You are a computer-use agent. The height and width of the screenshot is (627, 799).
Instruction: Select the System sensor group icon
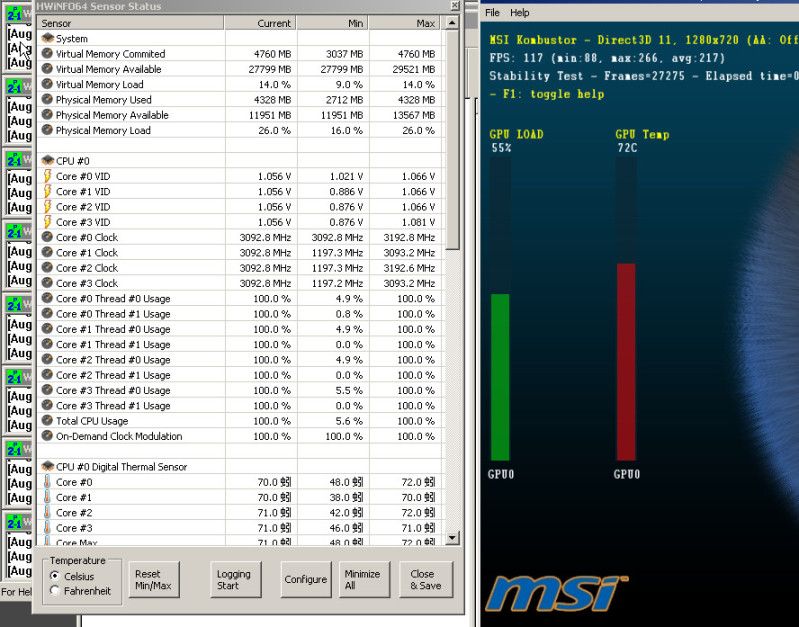click(x=47, y=38)
